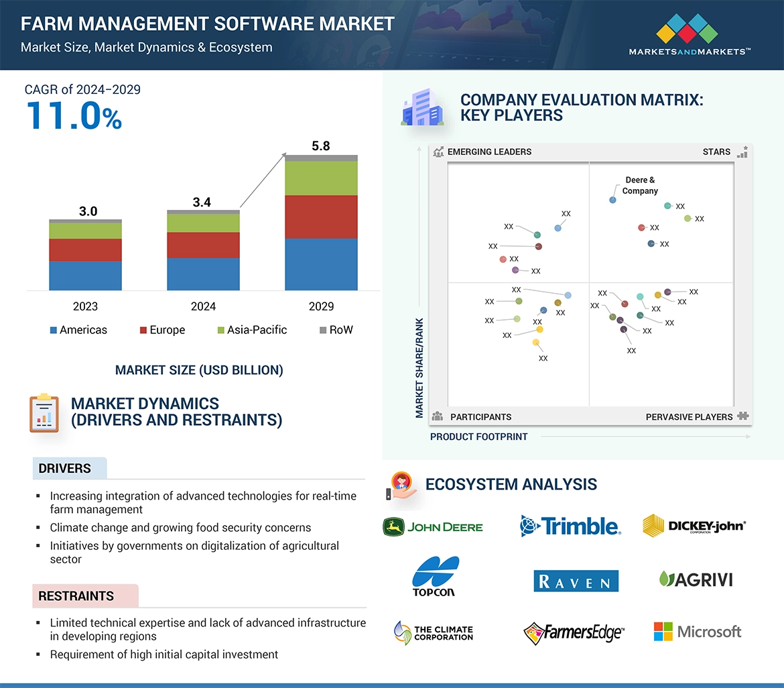Click the puzzle icon near Pervasive Players label
Screen dimensions: 784x688
743,416
